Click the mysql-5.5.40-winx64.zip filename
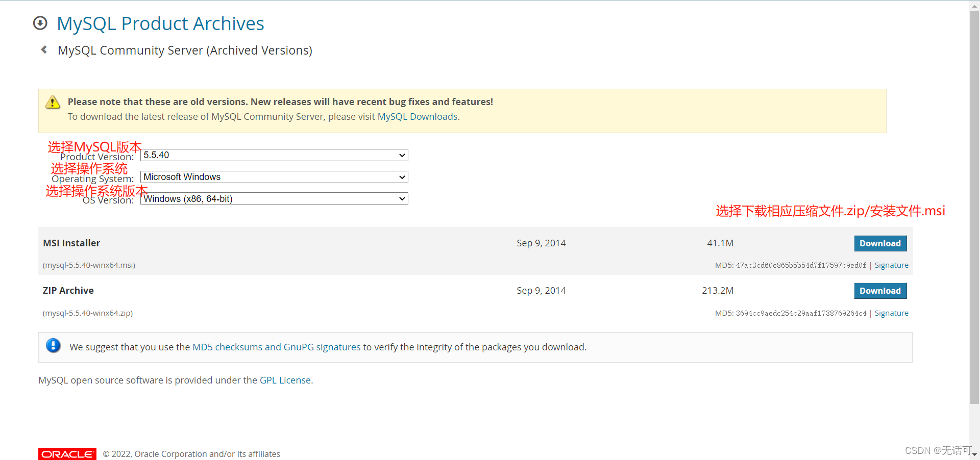This screenshot has width=980, height=460. [88, 313]
